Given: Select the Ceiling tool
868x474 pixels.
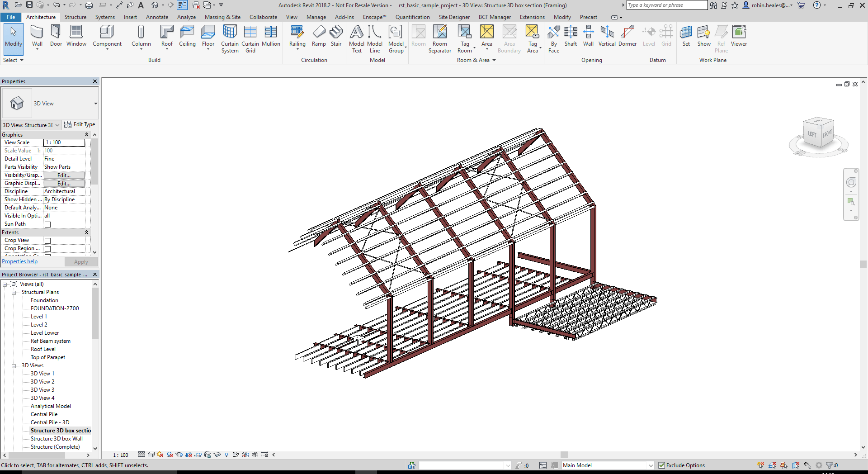Looking at the screenshot, I should pyautogui.click(x=187, y=36).
